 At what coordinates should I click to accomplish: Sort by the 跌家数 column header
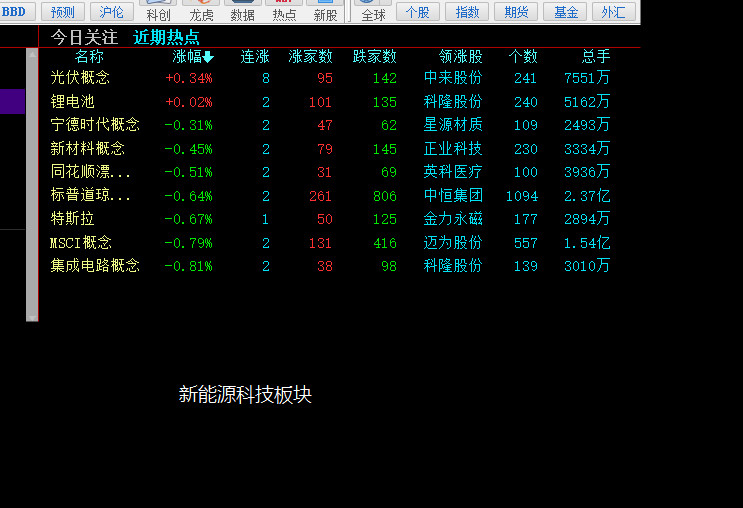374,57
